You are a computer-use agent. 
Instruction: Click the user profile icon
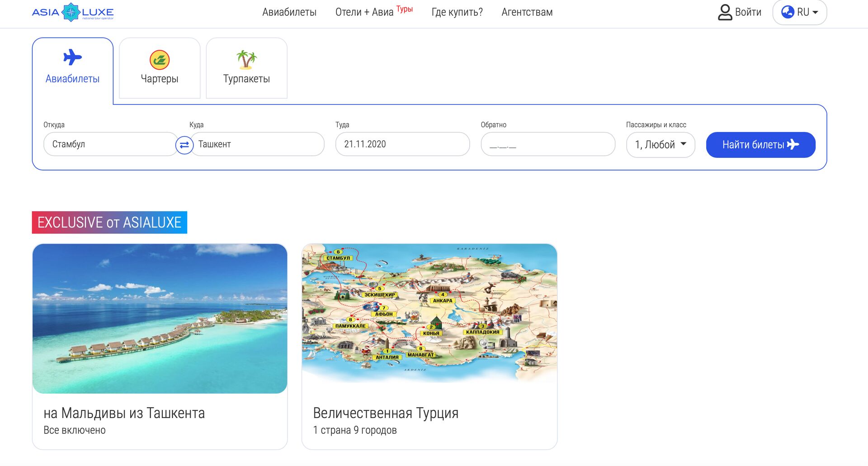pos(725,12)
